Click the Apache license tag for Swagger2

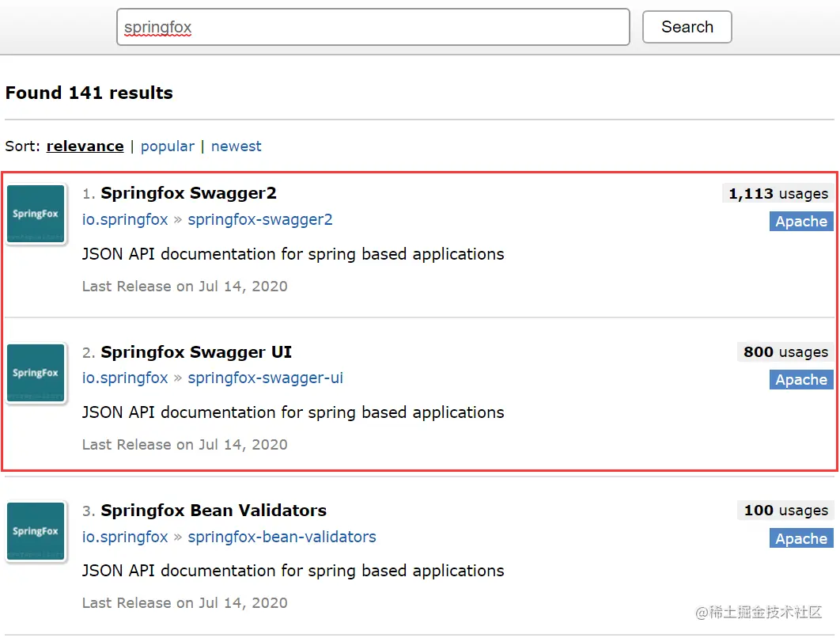(x=801, y=222)
